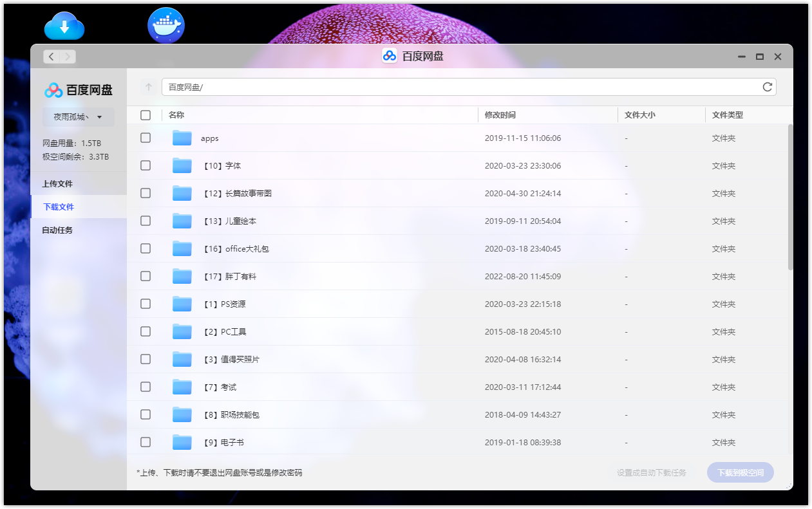
Task: Click the 网盘用量: 1.5TB text
Action: (71, 143)
